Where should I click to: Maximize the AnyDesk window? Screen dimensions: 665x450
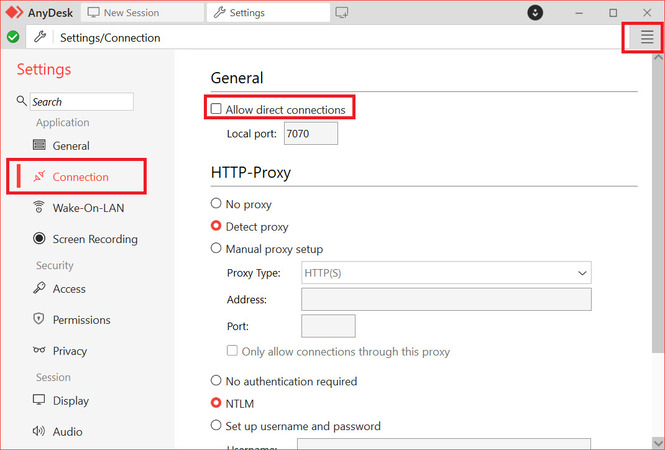point(613,13)
